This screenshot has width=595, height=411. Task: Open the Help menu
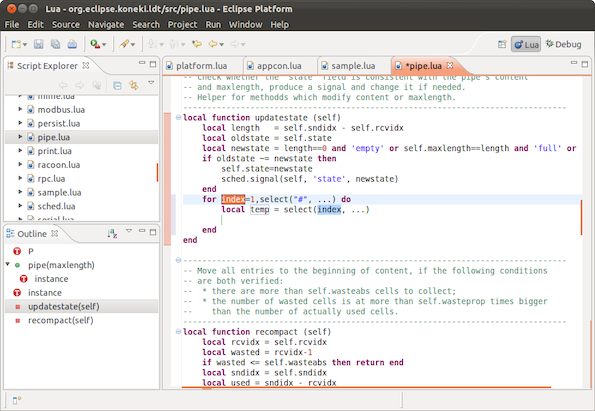coord(279,25)
